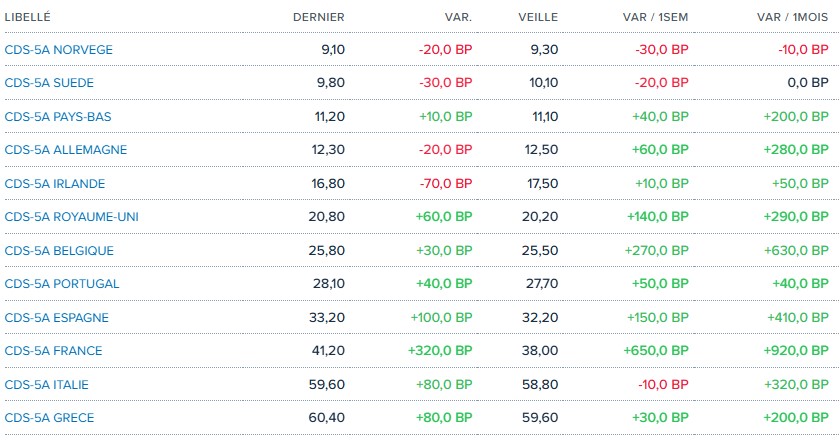Click the LIBELLÉ column header
The width and height of the screenshot is (840, 441).
point(27,17)
